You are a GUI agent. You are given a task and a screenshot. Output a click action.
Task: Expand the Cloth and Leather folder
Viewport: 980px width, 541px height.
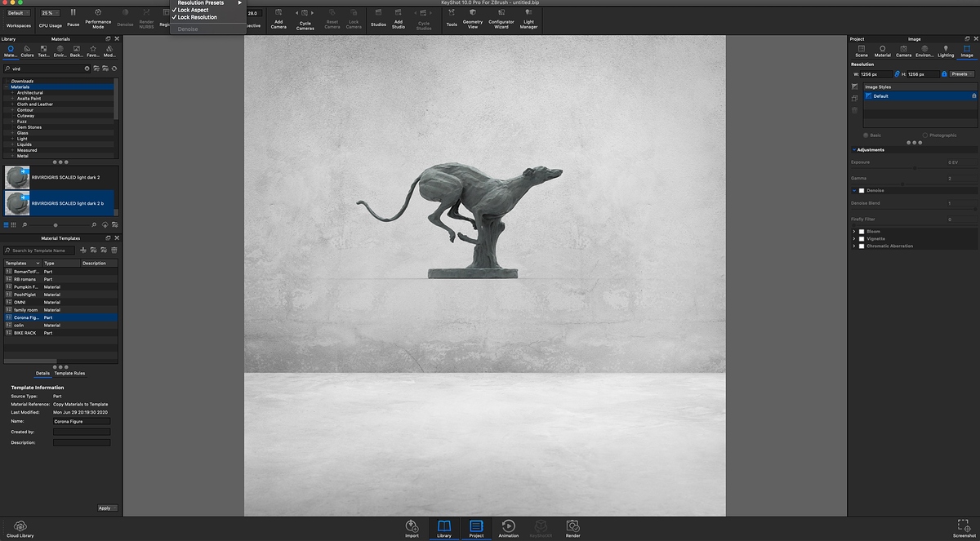point(12,104)
